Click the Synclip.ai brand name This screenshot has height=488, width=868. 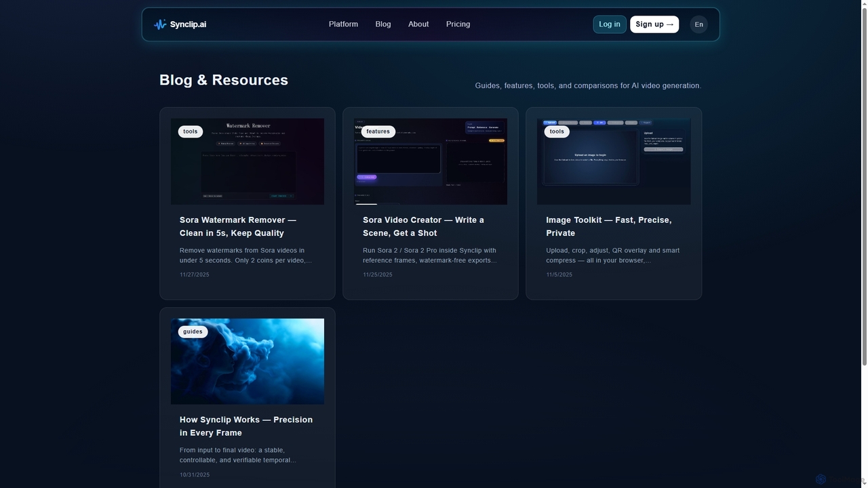click(188, 24)
